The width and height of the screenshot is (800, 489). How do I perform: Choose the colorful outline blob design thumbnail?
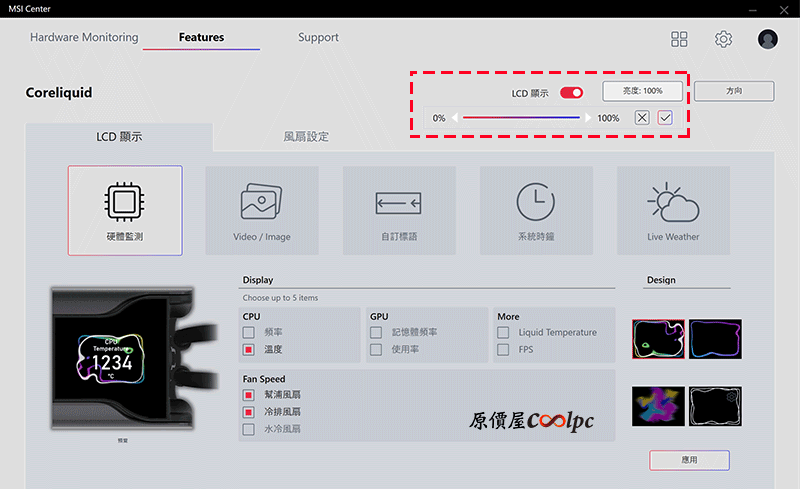(658, 339)
